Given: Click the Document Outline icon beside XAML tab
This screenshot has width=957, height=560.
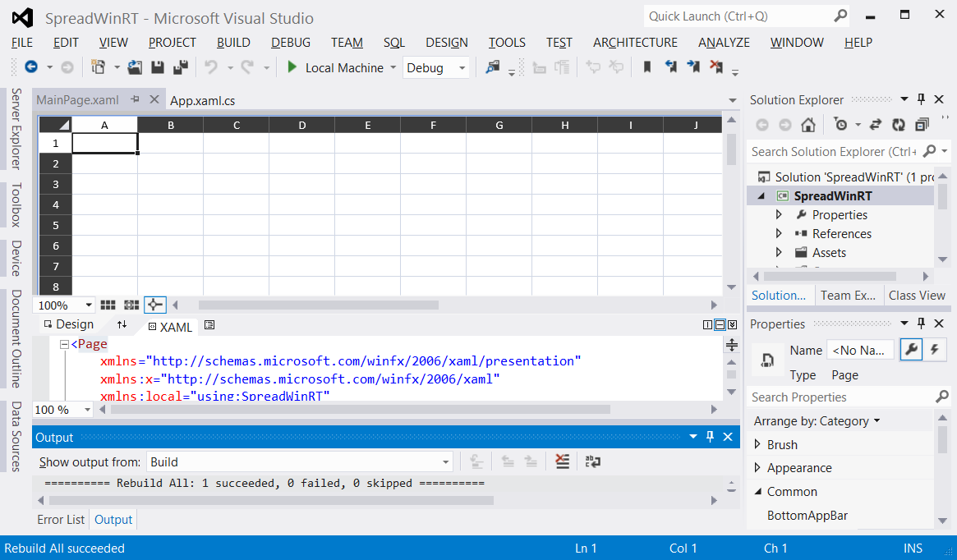Looking at the screenshot, I should [x=209, y=325].
